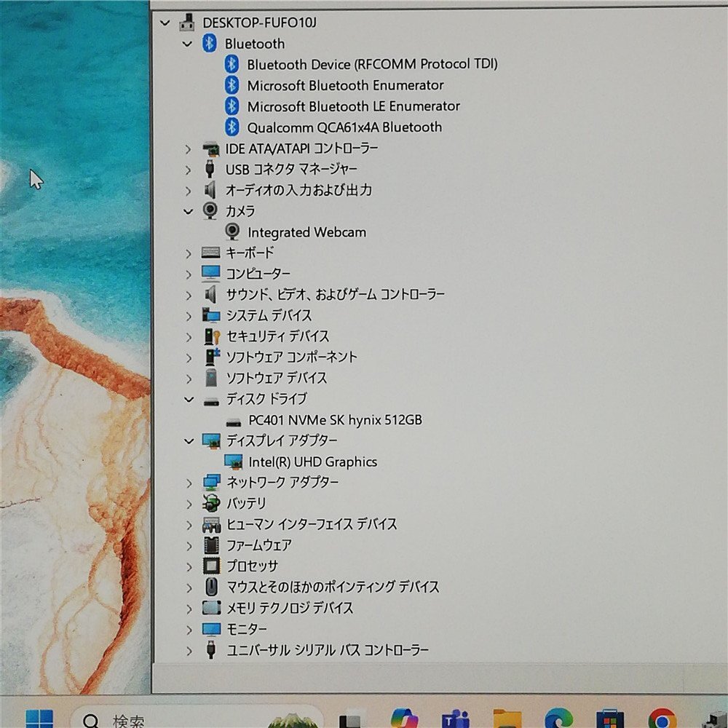Expand the ネットワーク アダプター category
This screenshot has width=728, height=728.
coord(189,483)
